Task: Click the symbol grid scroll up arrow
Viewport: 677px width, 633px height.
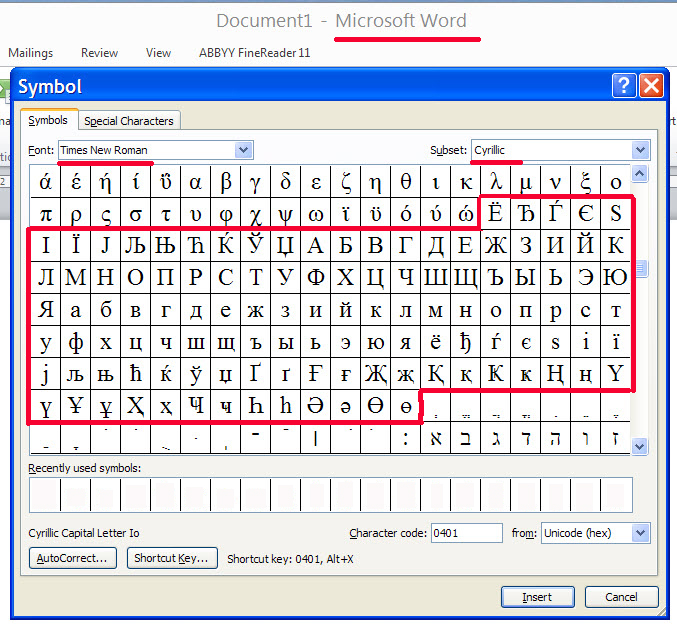Action: point(639,174)
